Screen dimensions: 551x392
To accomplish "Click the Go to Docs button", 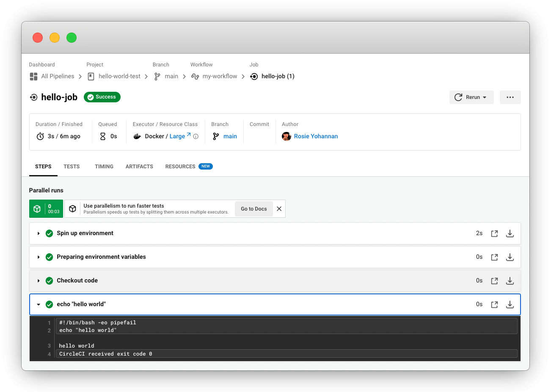I will coord(253,208).
